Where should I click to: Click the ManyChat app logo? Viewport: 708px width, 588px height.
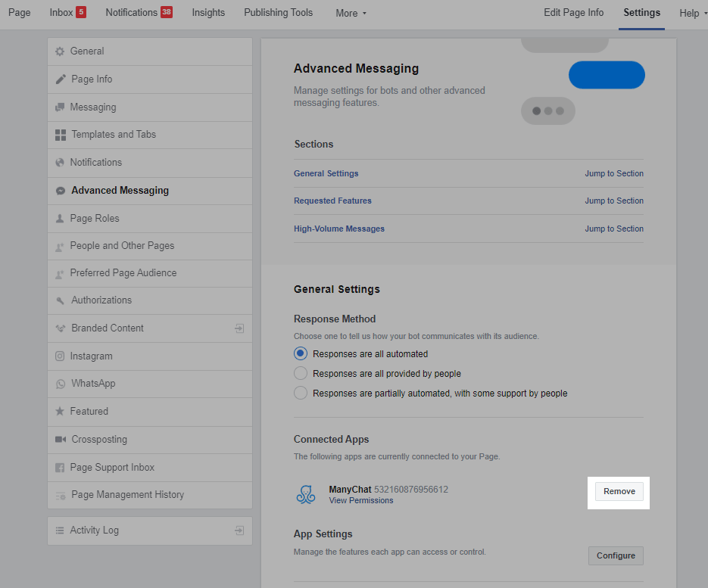305,494
